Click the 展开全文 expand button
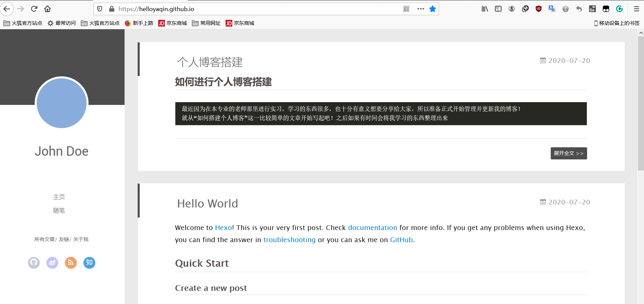 568,153
